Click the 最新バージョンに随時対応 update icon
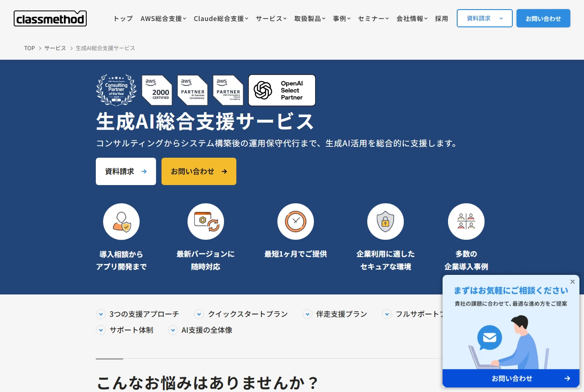The image size is (584, 392). (206, 222)
